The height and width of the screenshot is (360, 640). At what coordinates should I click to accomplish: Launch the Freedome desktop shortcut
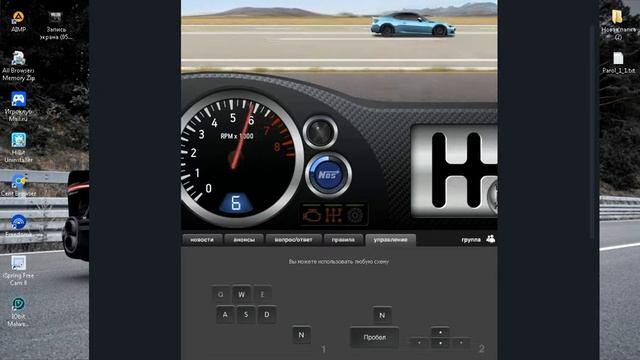coord(18,226)
